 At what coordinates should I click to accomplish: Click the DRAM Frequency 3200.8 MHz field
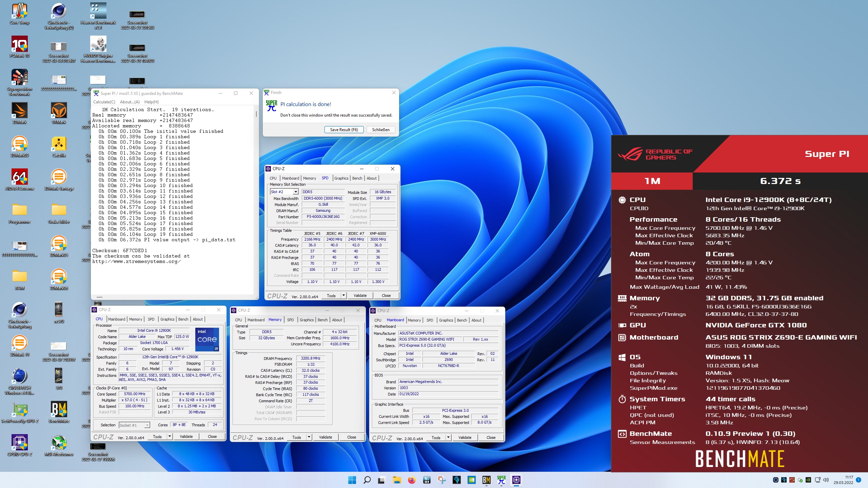pos(311,358)
